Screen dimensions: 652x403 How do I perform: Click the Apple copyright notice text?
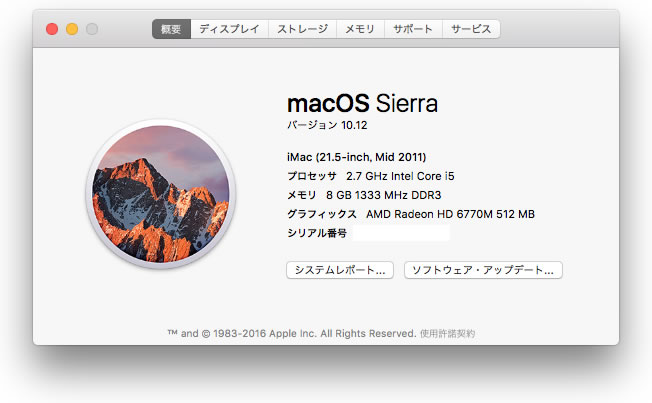[x=292, y=334]
